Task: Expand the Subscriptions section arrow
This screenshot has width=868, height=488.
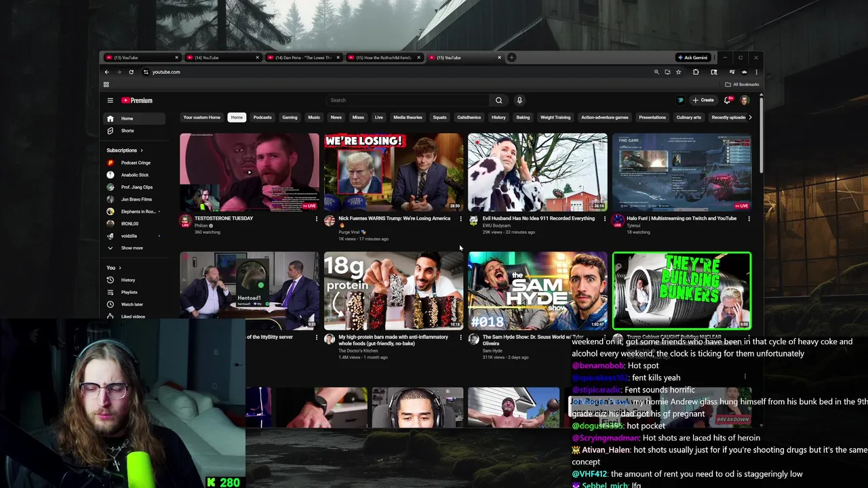Action: pos(142,150)
